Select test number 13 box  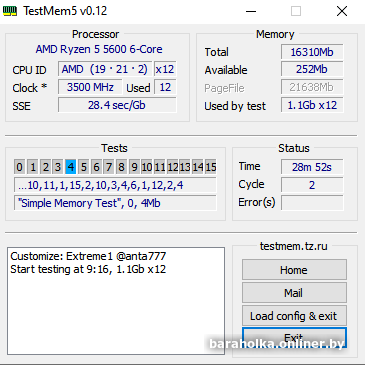[185, 167]
